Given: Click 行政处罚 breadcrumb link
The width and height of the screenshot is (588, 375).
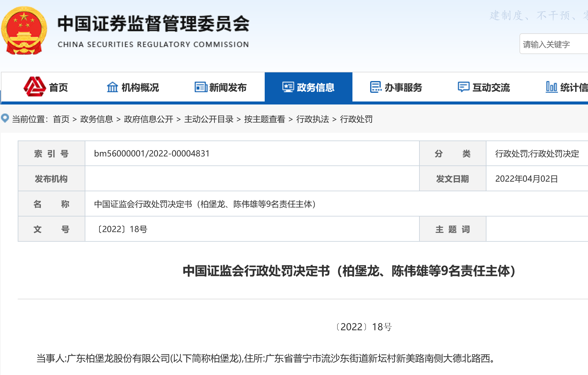Looking at the screenshot, I should click(356, 119).
